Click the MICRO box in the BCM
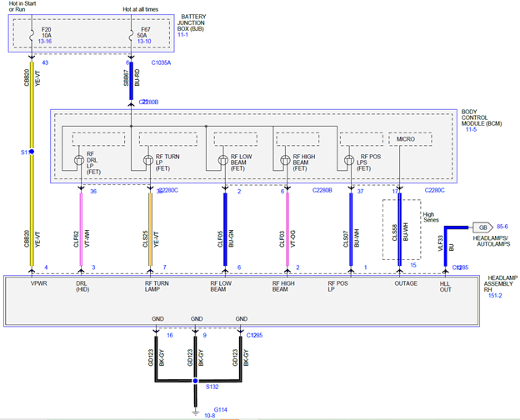Screen dimensions: 520x420 click(x=410, y=139)
